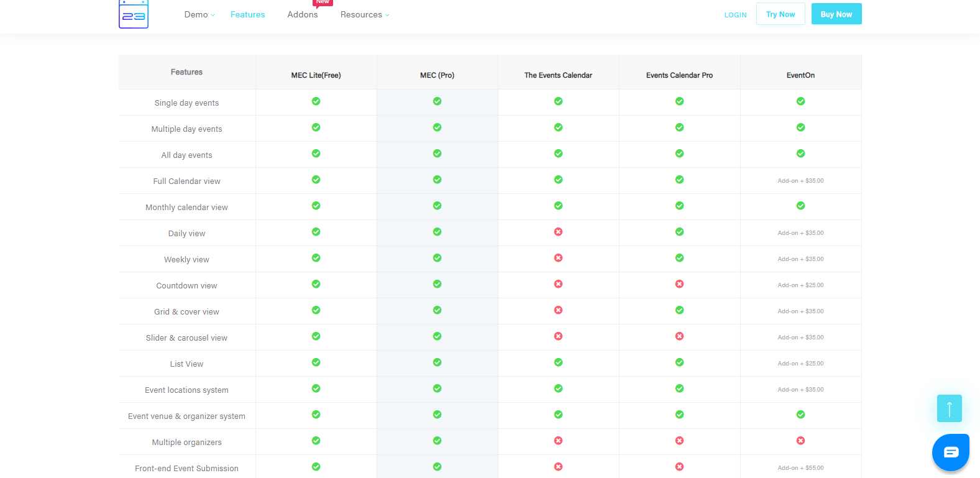Click the MEC Pro check for Multiple day events
980x478 pixels.
tap(437, 127)
